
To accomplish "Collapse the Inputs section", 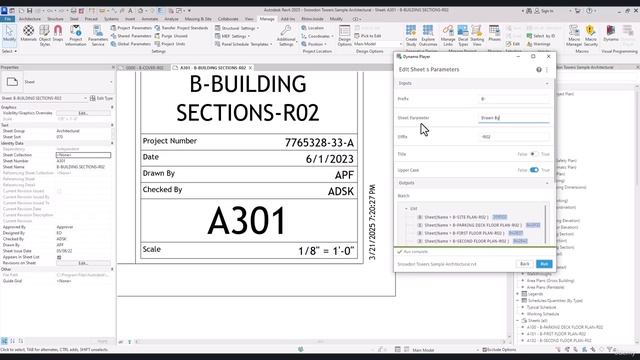I will point(547,83).
